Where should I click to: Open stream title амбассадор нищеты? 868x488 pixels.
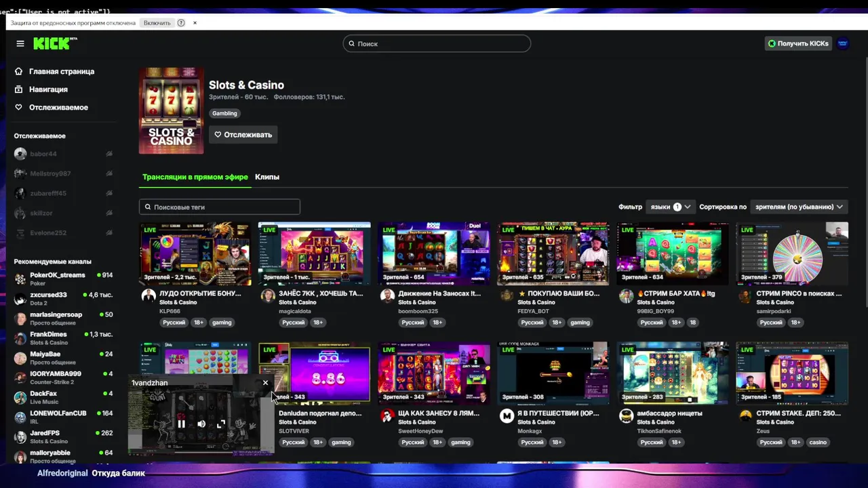coord(669,413)
